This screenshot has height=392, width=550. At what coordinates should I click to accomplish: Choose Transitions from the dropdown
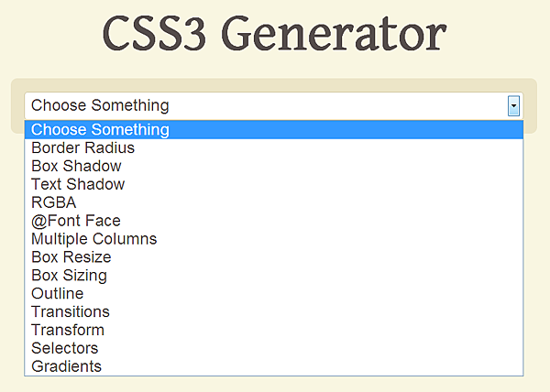coord(71,311)
